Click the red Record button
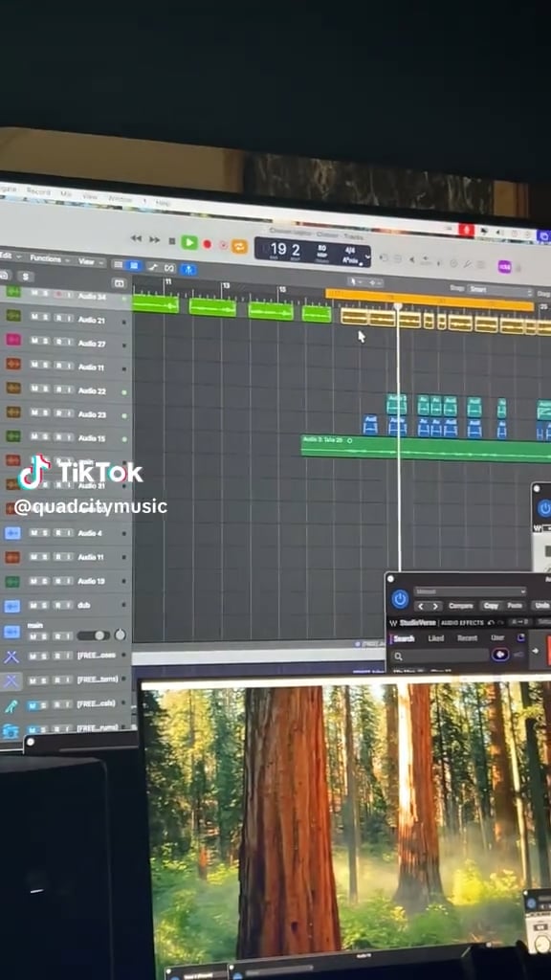The height and width of the screenshot is (980, 551). click(x=207, y=244)
